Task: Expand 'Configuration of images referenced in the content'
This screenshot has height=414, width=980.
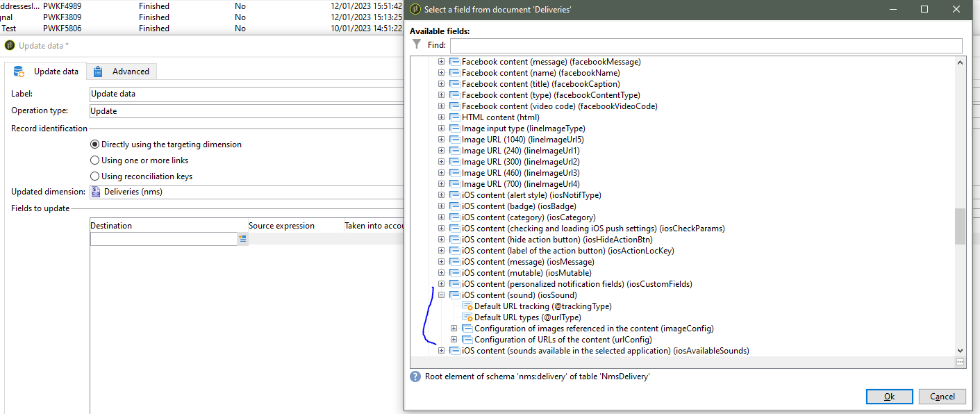Action: click(x=454, y=328)
